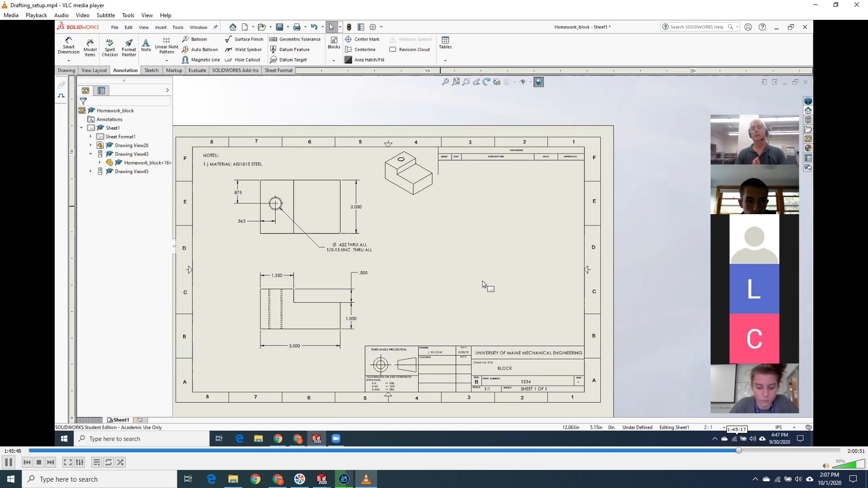Switch to the Sketch ribbon tab

pos(151,70)
